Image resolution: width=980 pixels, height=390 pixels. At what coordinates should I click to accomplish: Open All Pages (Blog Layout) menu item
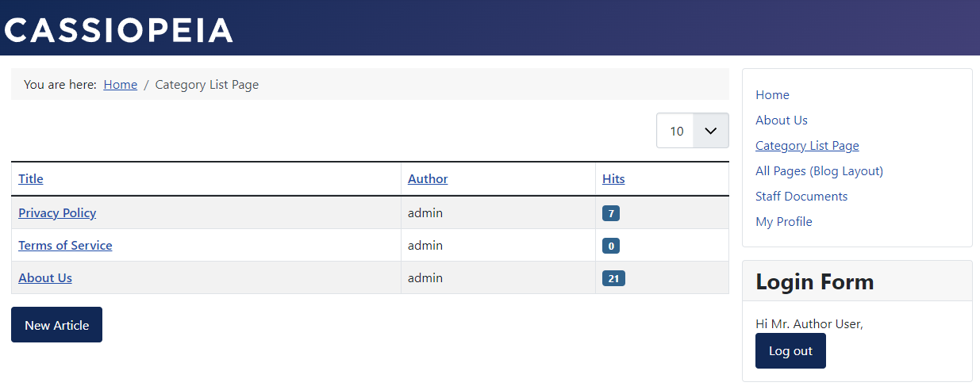[x=819, y=171]
